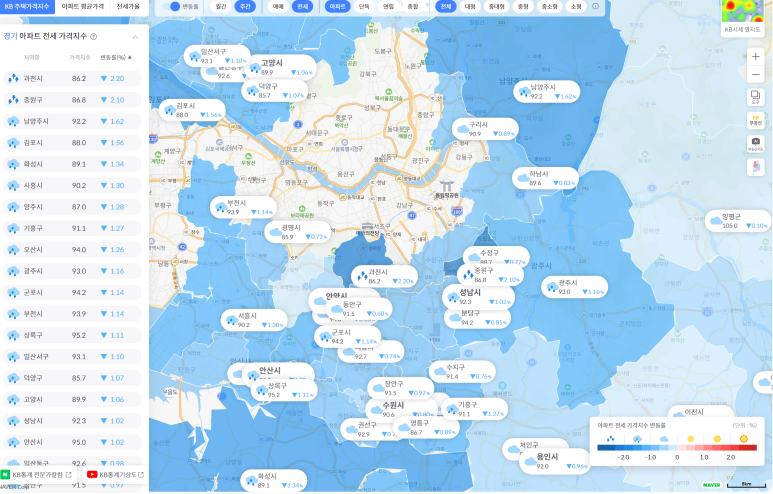Click help icon beside 전세 가격지수 title
This screenshot has height=494, width=773.
[94, 36]
